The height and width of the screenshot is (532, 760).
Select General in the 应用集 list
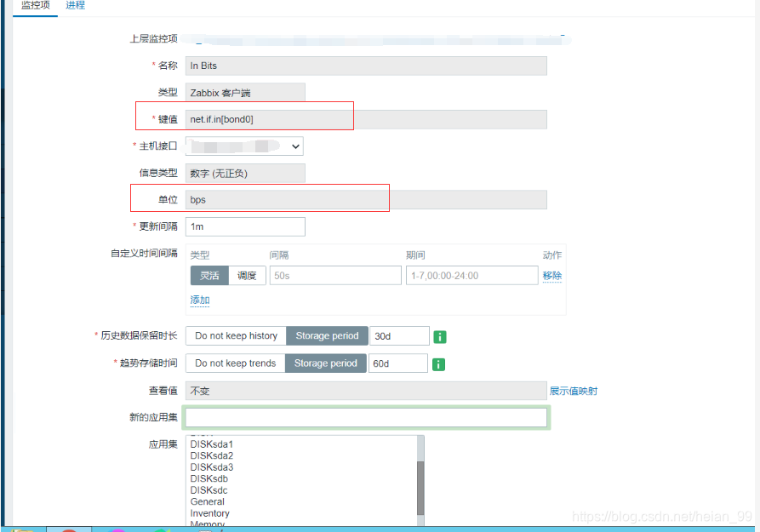pyautogui.click(x=208, y=502)
